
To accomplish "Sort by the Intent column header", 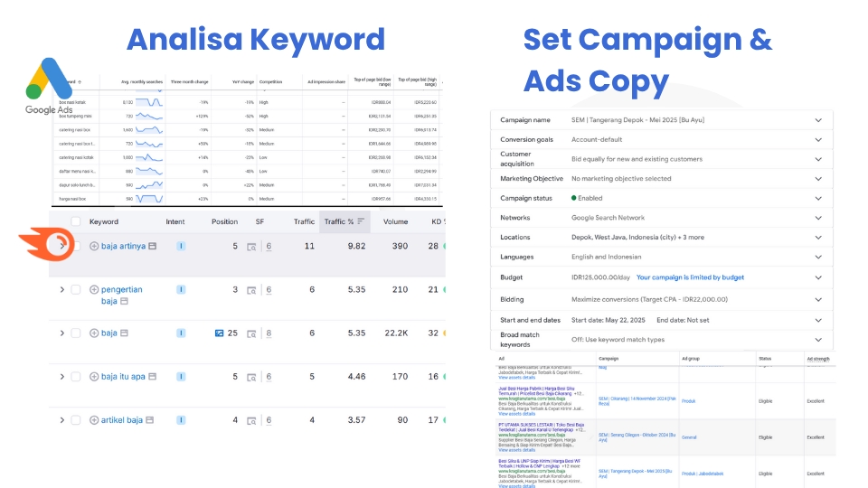I will click(175, 222).
